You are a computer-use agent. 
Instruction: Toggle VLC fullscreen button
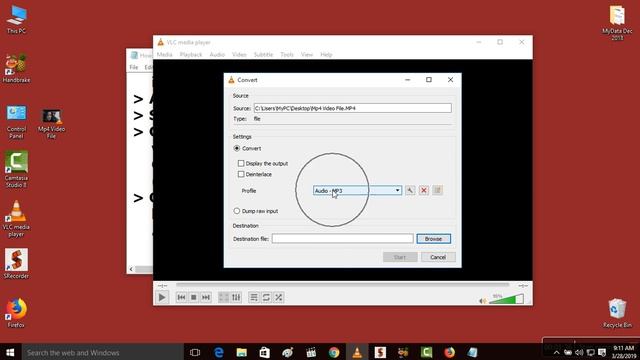224,297
